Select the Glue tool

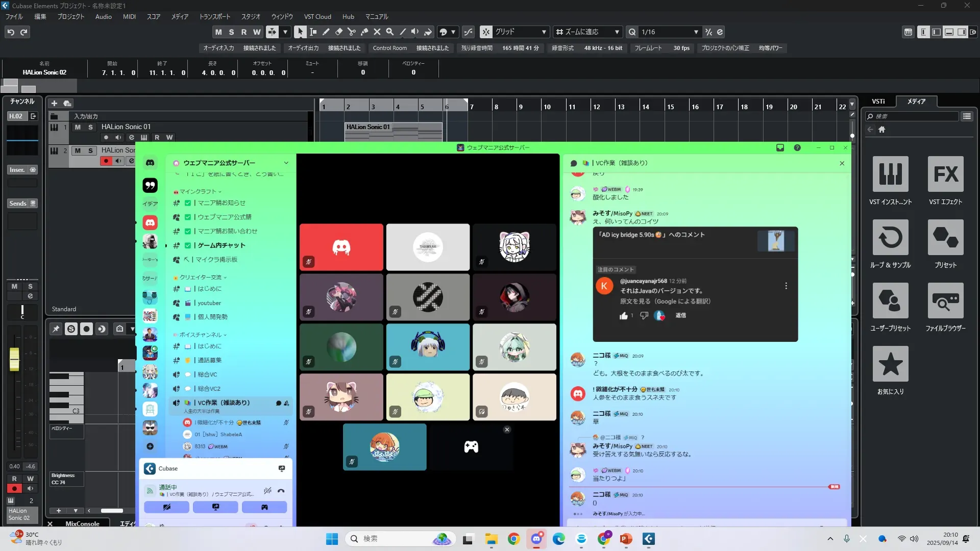(x=364, y=32)
